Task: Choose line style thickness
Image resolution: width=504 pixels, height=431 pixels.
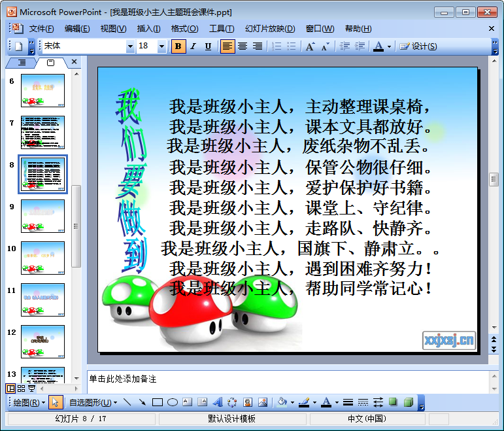Action: pos(348,402)
